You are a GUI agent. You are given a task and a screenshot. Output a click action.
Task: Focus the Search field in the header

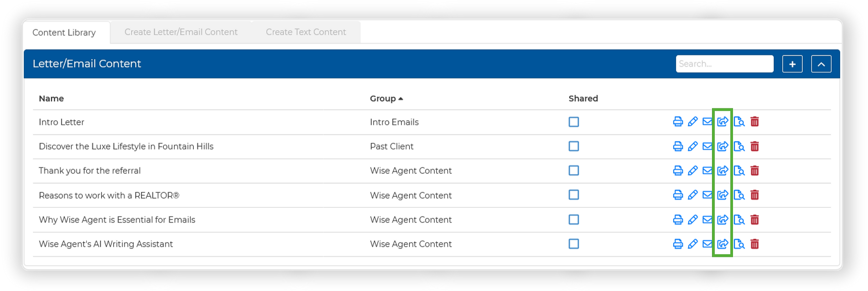[724, 64]
